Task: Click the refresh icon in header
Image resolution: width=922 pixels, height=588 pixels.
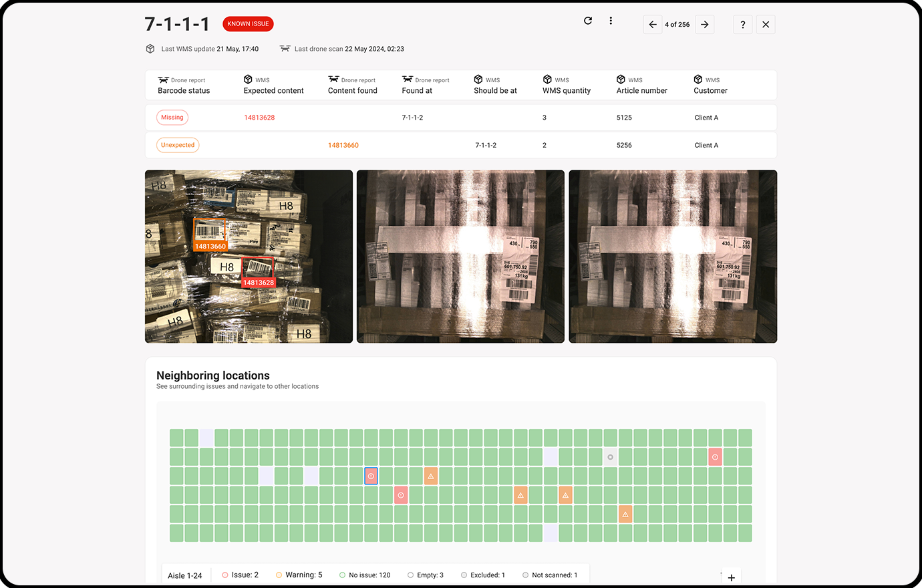Action: [x=588, y=21]
